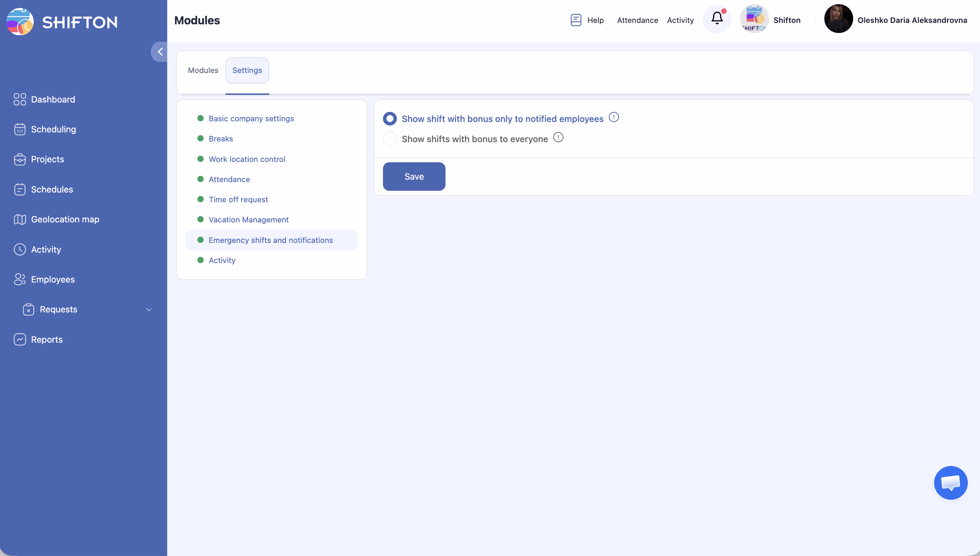Open user profile avatar Oleshko Daria

[838, 19]
